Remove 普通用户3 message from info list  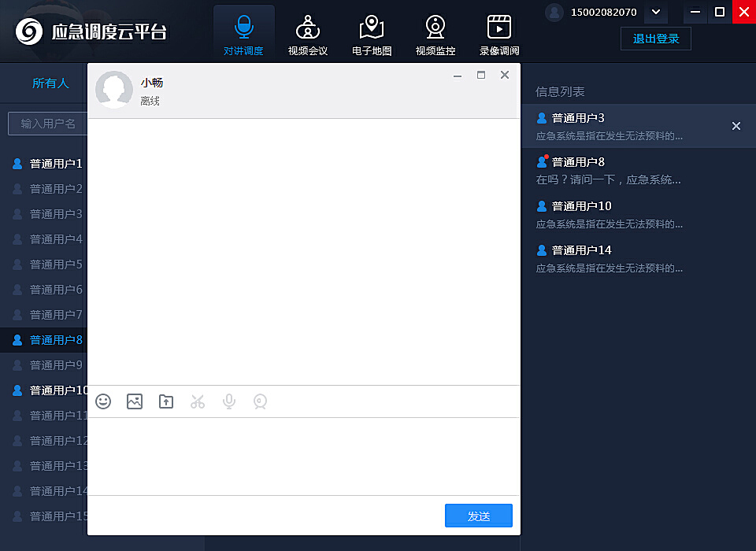pyautogui.click(x=736, y=126)
